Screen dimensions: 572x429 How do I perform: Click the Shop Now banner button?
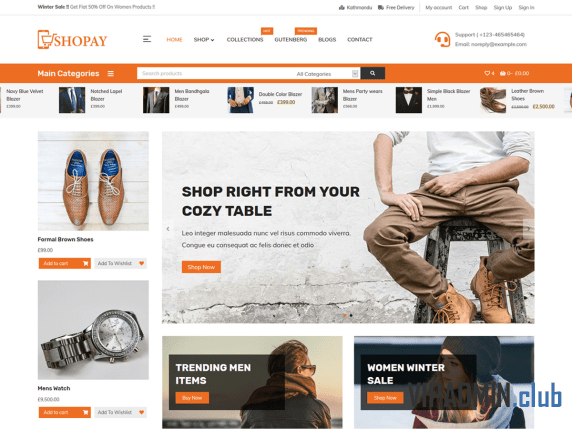pos(201,267)
